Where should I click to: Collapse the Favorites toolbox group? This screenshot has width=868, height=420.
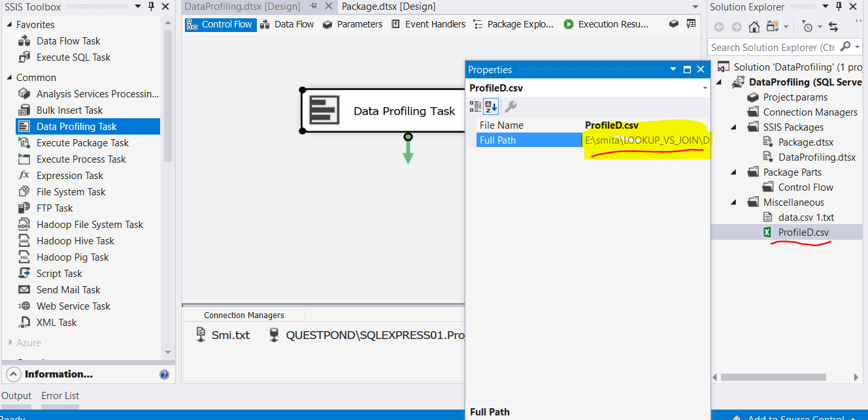(10, 25)
